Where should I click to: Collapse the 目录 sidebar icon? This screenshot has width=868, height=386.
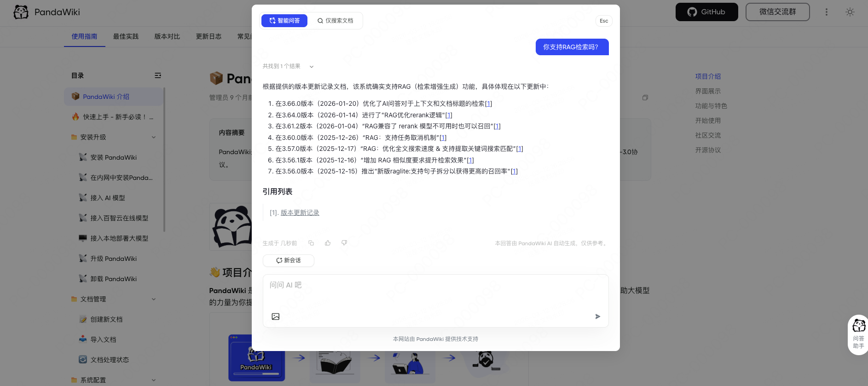[158, 75]
